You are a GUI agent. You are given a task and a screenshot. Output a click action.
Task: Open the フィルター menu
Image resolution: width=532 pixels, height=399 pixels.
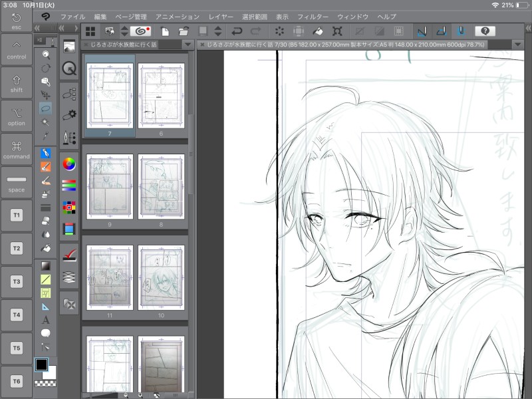point(313,15)
